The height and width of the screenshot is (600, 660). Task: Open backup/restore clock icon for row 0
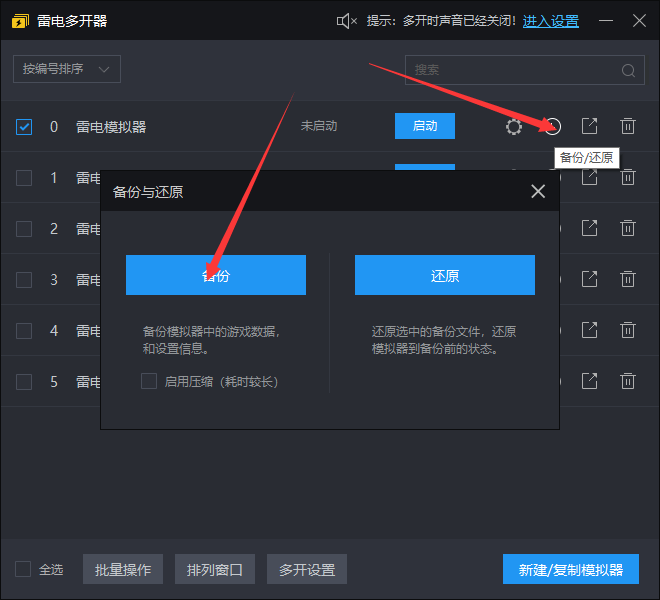553,126
